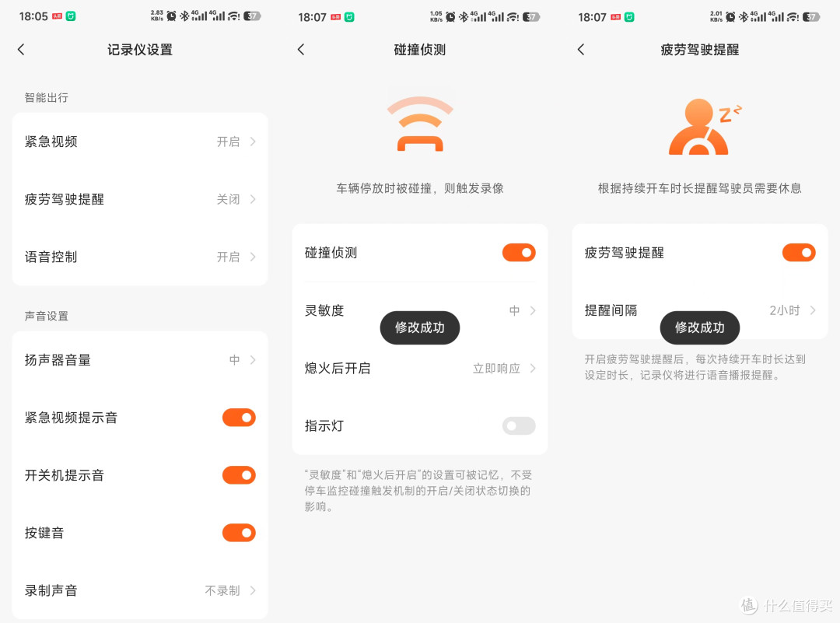Toggle the 开关机提示音 switch
Image resolution: width=840 pixels, height=623 pixels.
239,475
